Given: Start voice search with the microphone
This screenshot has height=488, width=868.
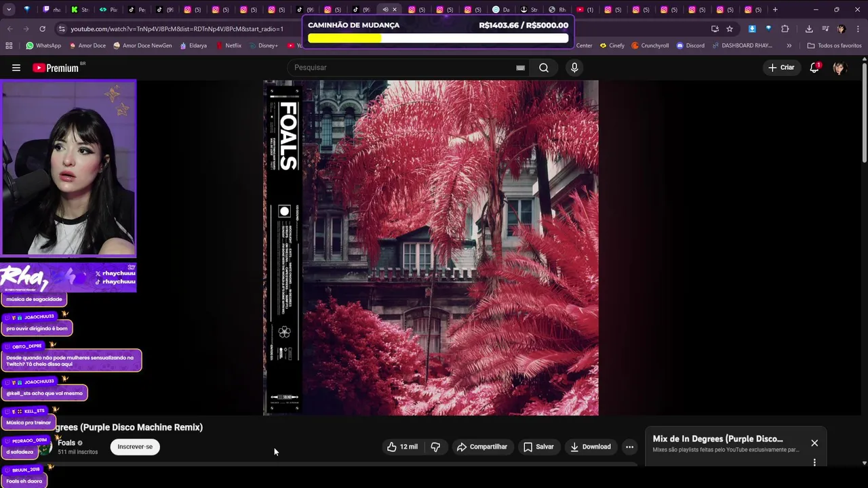Looking at the screenshot, I should point(574,68).
